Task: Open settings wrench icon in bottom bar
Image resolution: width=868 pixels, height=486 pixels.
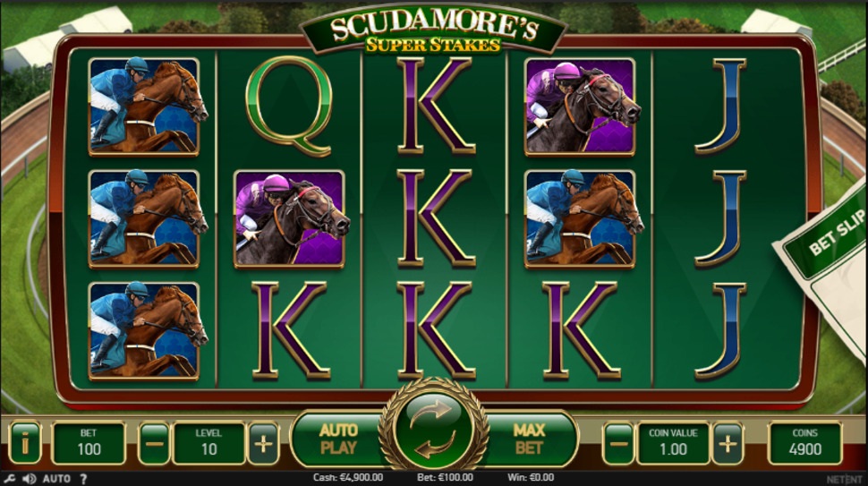Action: pos(9,478)
